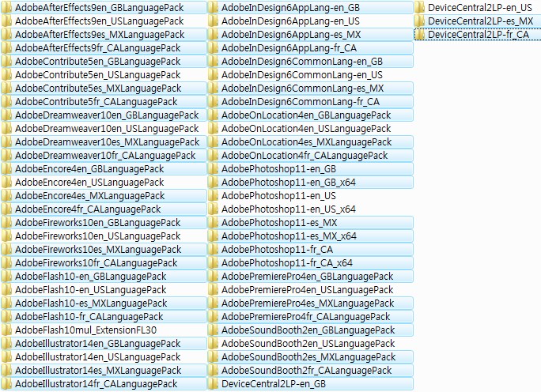
Task: Click the folder icon beside AdobeEncore4en_USLanguagePack
Action: [6, 183]
